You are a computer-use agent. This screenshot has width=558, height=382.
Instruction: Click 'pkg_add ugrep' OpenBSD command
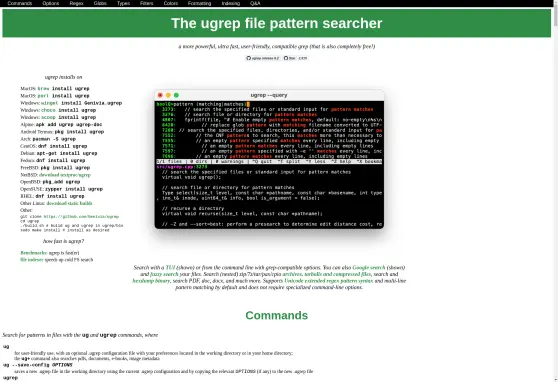(x=61, y=182)
